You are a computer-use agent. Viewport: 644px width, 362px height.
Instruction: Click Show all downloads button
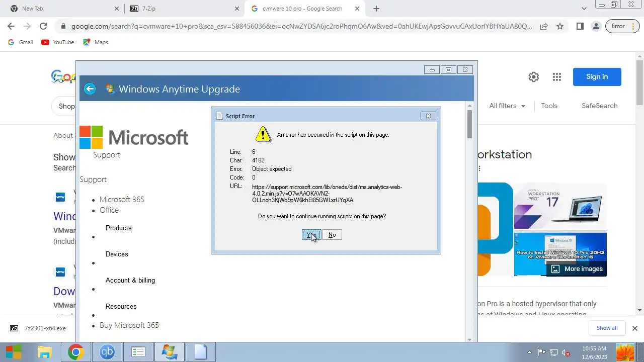click(607, 328)
